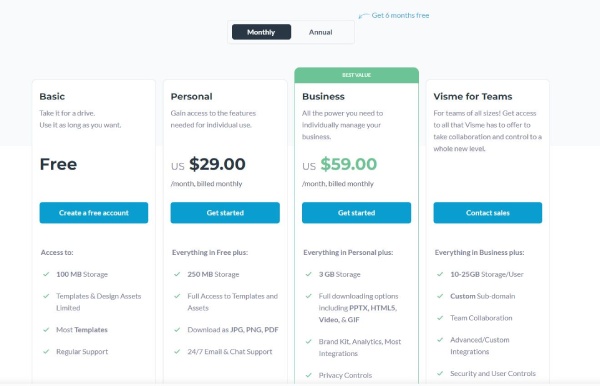The width and height of the screenshot is (600, 386).
Task: Click checkmark next to Team Collaboration
Action: pyautogui.click(x=440, y=318)
